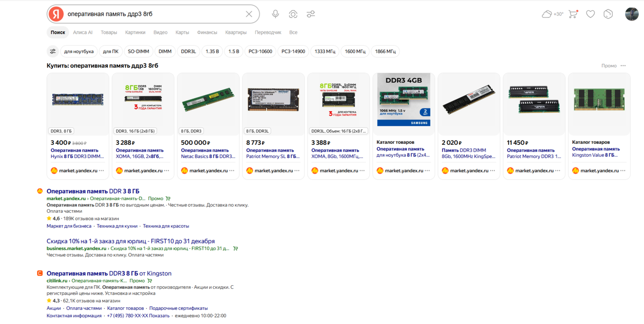Open the user profile avatar
This screenshot has width=644, height=324.
click(x=632, y=14)
